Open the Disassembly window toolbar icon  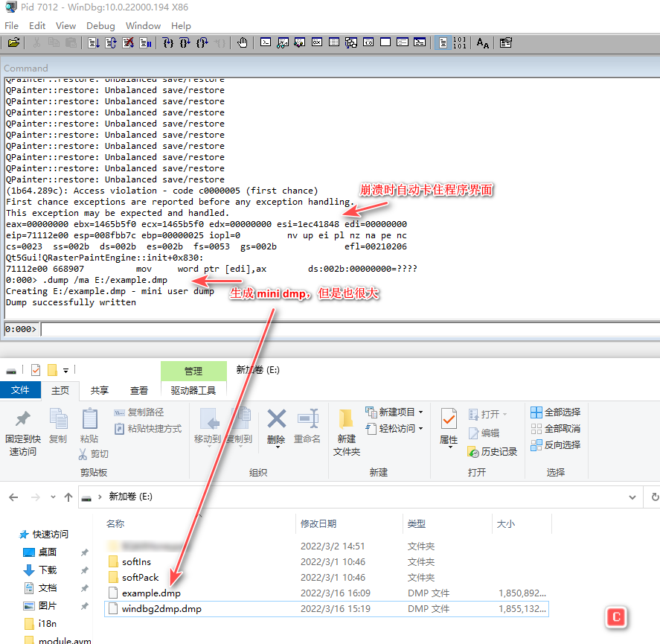[x=368, y=42]
